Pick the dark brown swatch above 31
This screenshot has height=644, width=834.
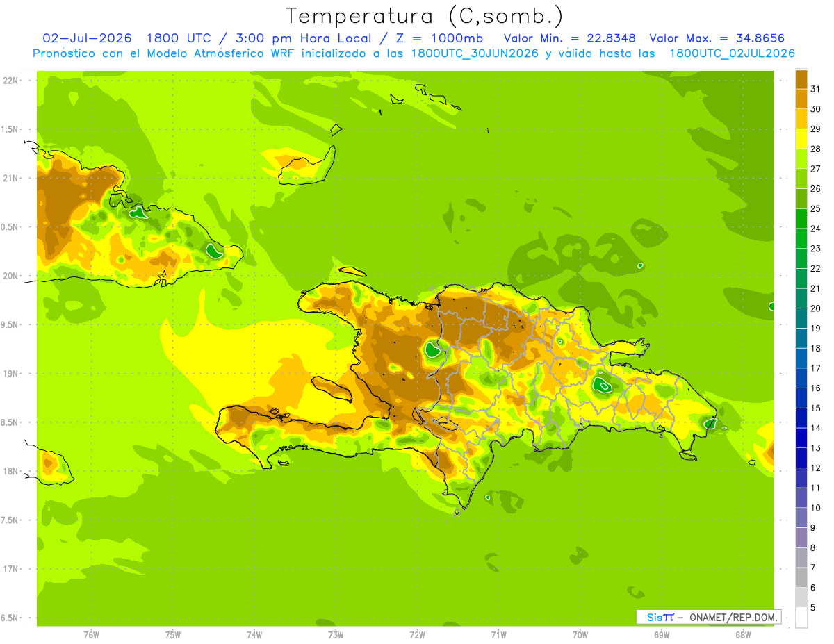pos(801,79)
